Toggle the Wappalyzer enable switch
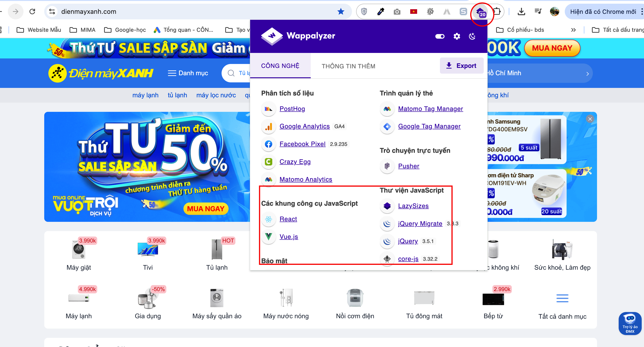 click(440, 37)
